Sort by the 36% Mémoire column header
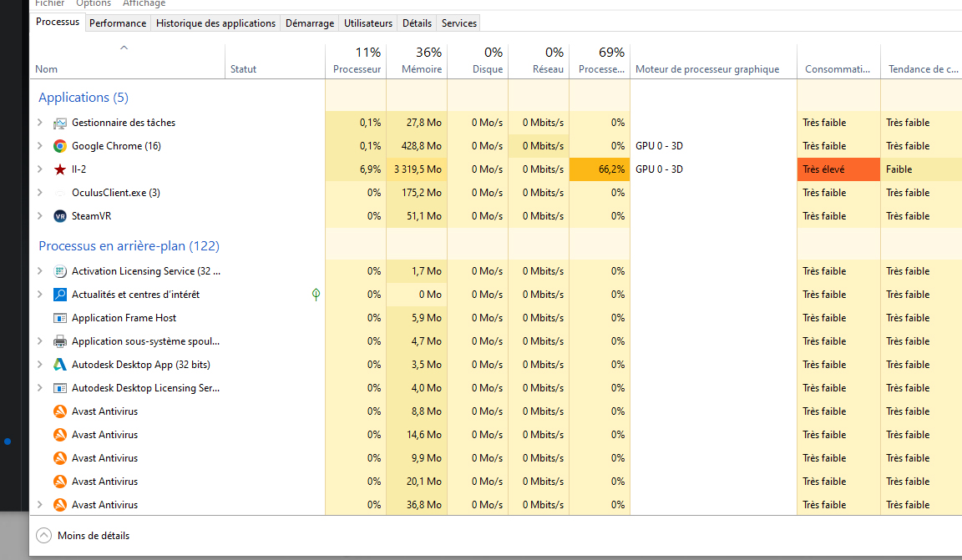 point(417,61)
